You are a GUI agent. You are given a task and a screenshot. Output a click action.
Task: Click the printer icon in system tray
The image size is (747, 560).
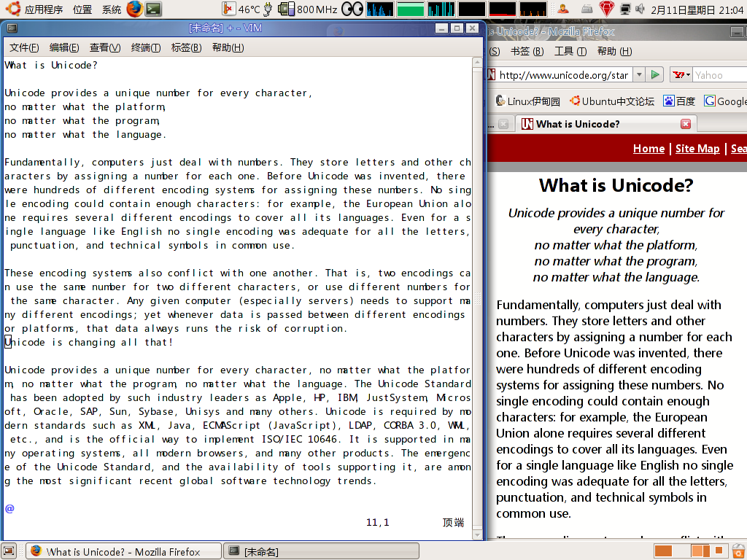click(x=587, y=9)
